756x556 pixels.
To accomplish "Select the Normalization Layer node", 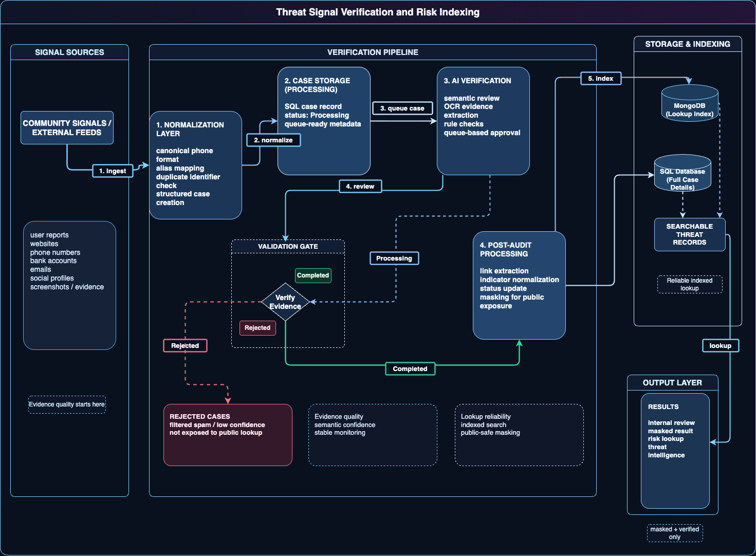I will click(195, 165).
